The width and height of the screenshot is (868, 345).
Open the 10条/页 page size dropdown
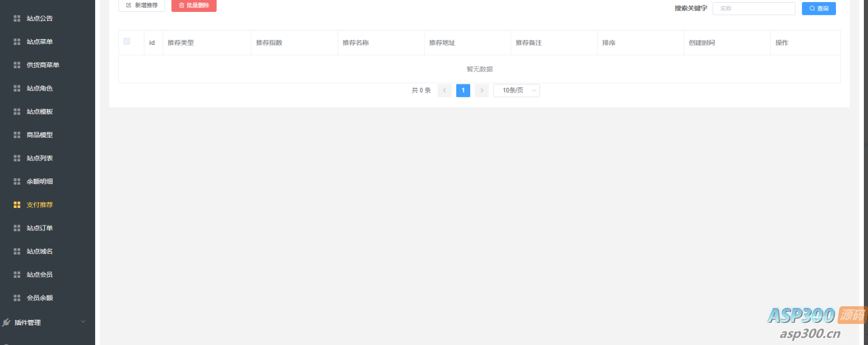[517, 91]
